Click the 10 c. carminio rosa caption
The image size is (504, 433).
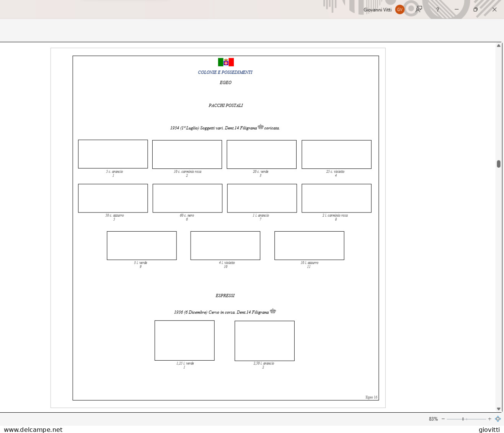[188, 172]
